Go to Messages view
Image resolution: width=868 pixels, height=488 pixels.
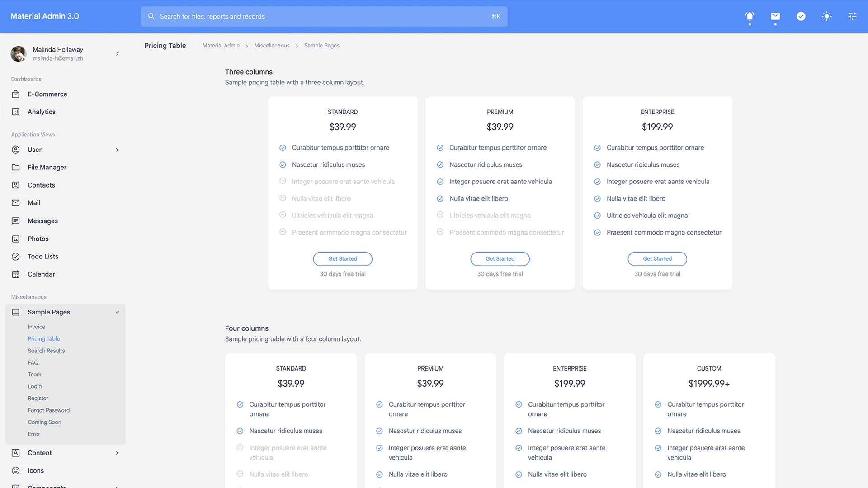tap(43, 221)
